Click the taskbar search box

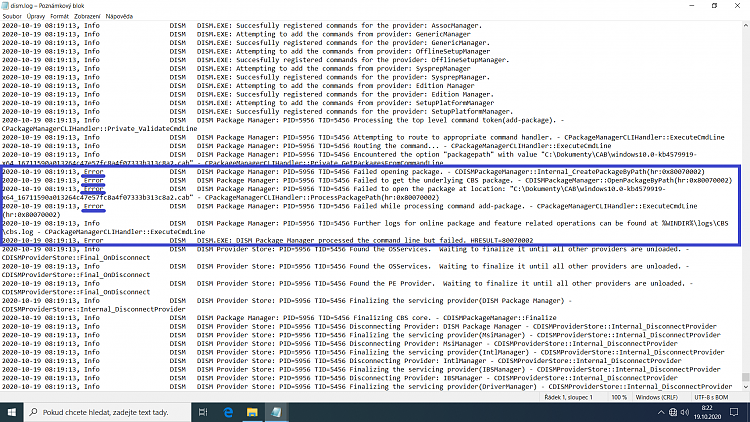pos(107,412)
